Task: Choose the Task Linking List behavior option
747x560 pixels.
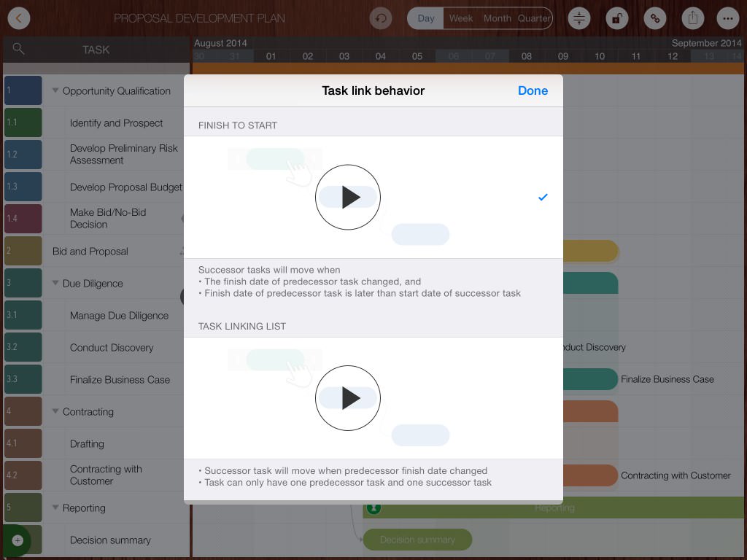Action: pyautogui.click(x=543, y=398)
